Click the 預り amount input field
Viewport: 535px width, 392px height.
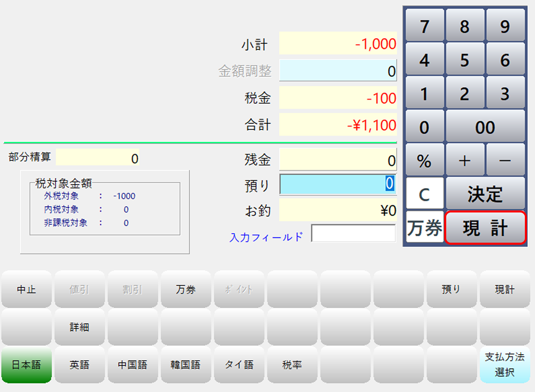338,184
